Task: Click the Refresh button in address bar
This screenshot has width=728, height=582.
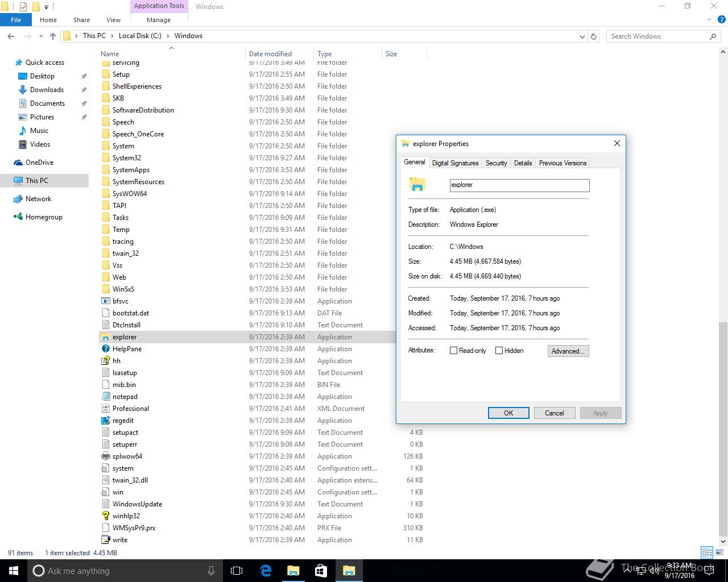Action: click(x=594, y=36)
